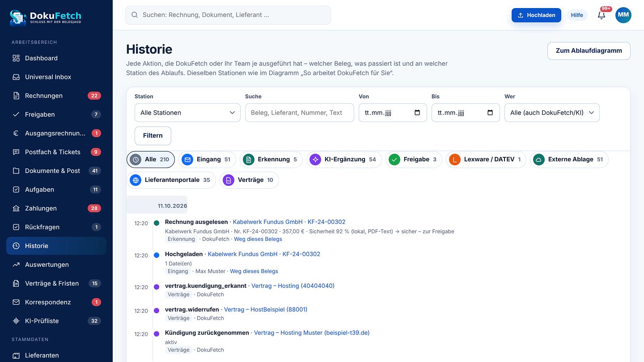Click the Hilfe button

click(577, 15)
